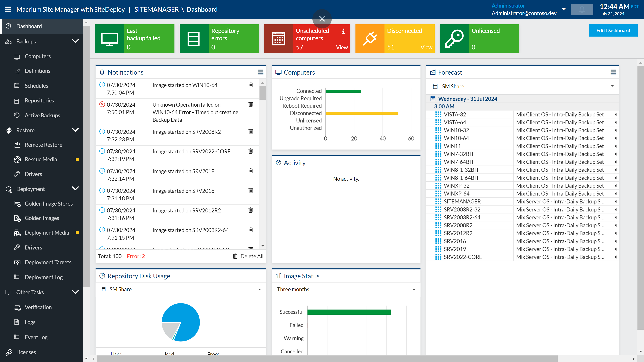Delete the WIN10-64 error notification
Image resolution: width=644 pixels, height=362 pixels.
(250, 104)
